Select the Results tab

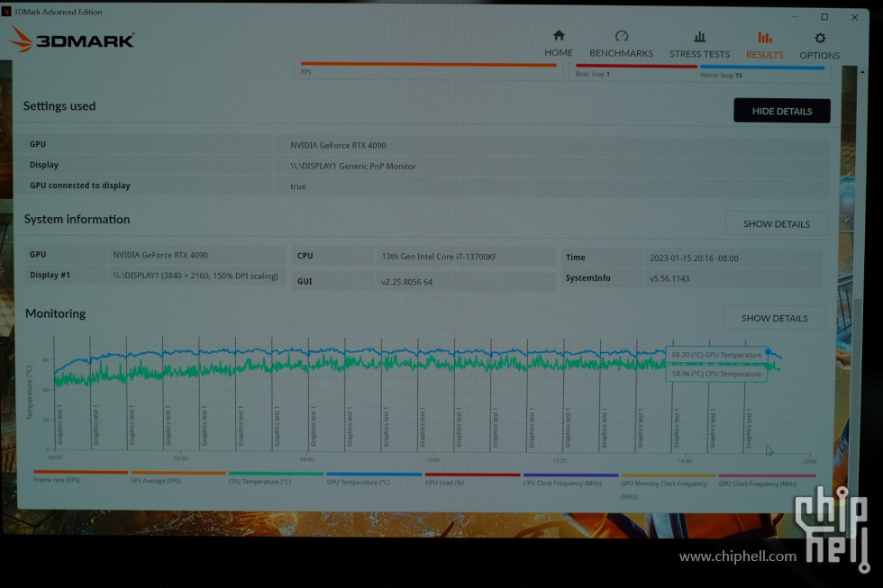pos(764,46)
